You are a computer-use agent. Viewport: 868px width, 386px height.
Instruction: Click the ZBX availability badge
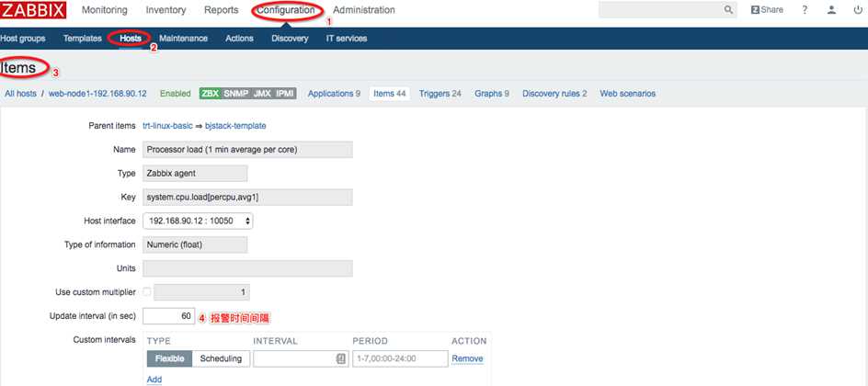[x=210, y=94]
